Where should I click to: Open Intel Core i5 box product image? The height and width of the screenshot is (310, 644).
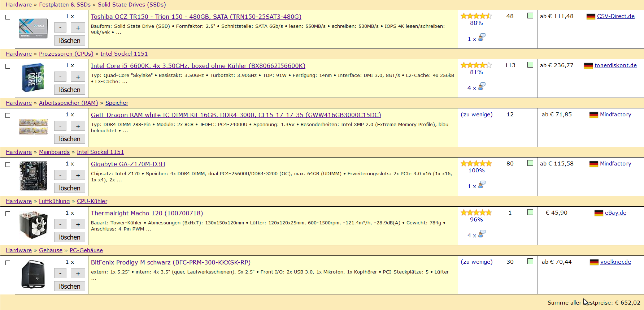click(33, 78)
